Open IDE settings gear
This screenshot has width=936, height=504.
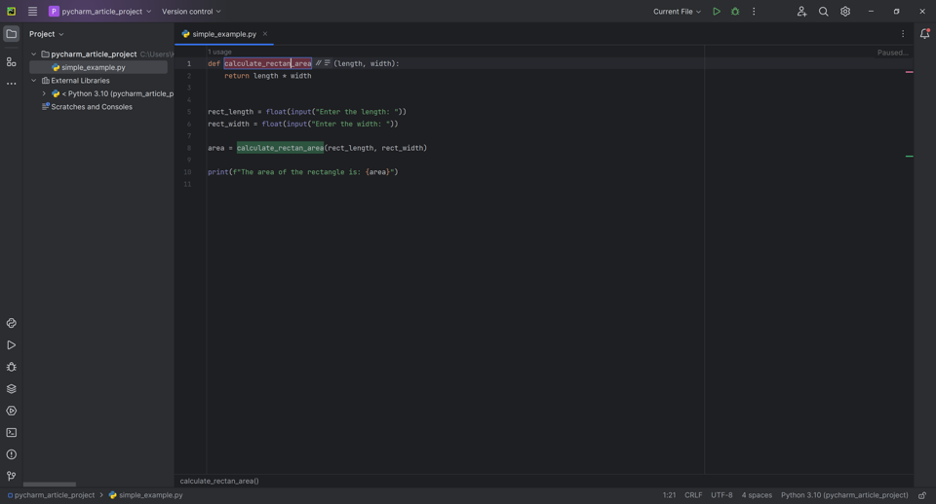click(845, 11)
